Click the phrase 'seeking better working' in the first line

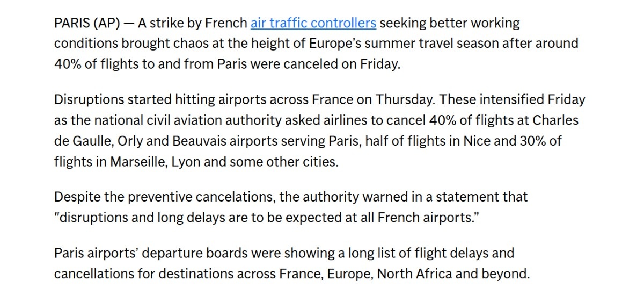tap(450, 24)
